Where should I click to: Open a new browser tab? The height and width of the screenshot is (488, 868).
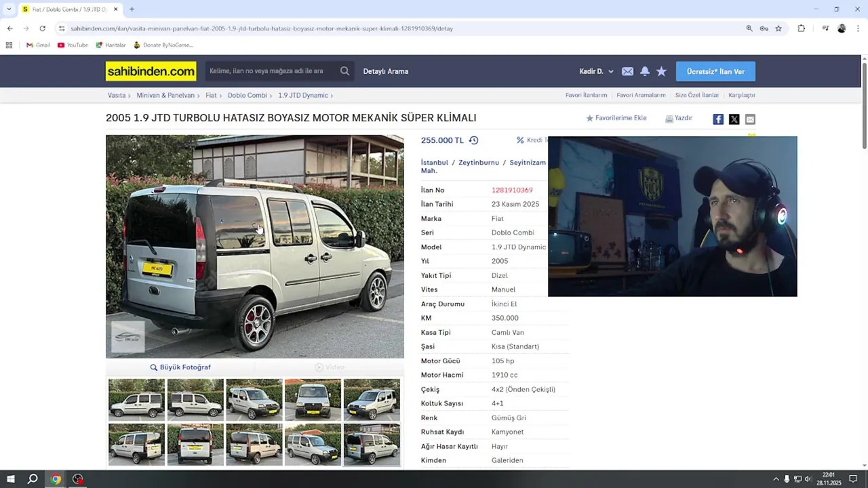[132, 9]
